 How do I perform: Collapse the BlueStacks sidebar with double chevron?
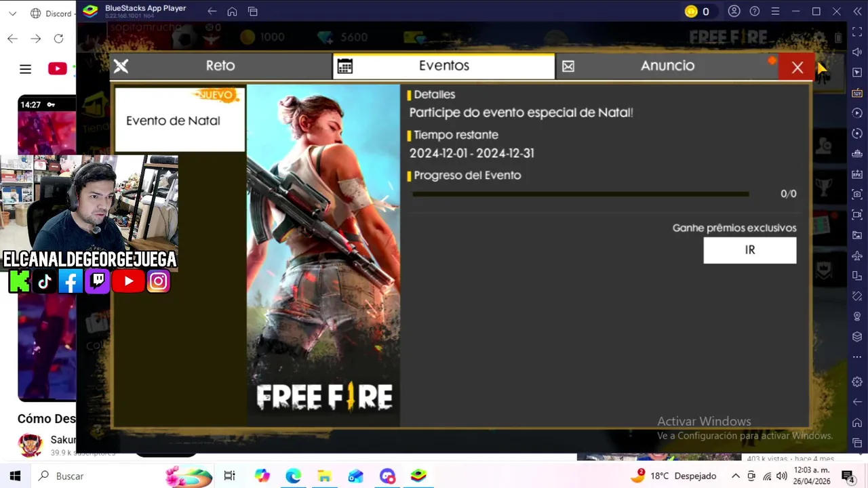point(857,12)
